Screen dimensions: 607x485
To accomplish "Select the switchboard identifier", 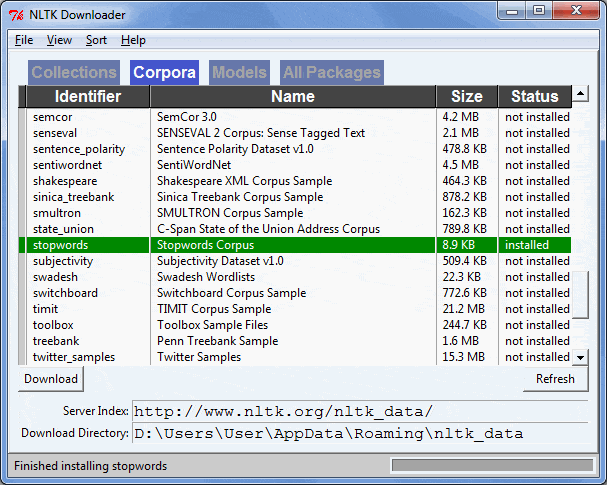I will [65, 293].
